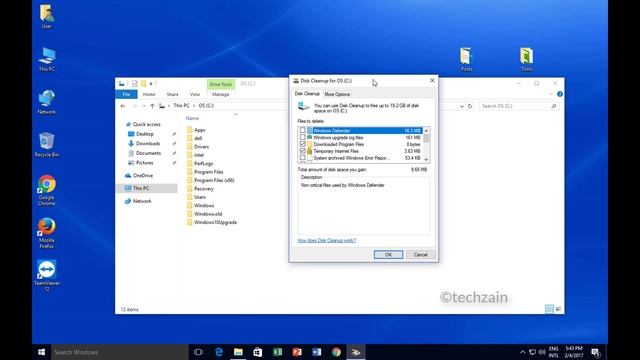Open Task View from the taskbar

click(x=198, y=352)
